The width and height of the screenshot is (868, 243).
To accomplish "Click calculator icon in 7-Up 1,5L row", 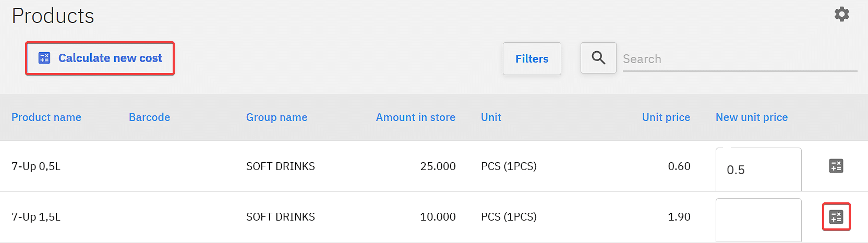I will point(836,216).
